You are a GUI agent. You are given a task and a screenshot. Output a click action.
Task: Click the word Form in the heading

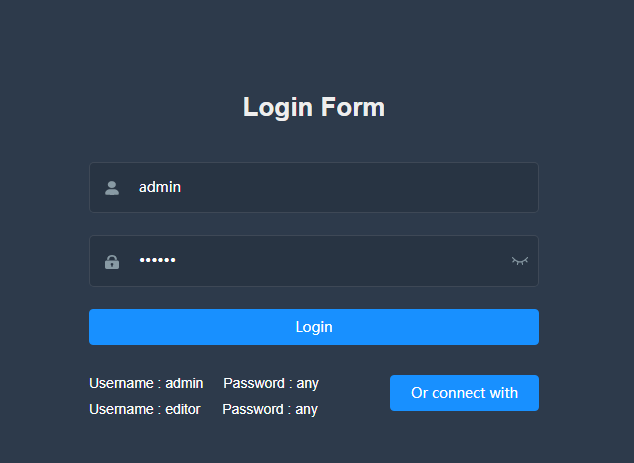[x=353, y=107]
